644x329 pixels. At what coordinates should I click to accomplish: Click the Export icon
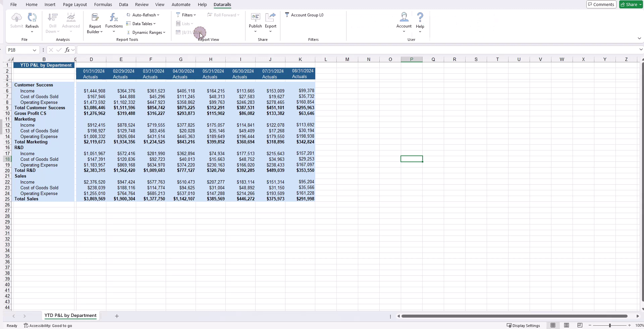270,17
